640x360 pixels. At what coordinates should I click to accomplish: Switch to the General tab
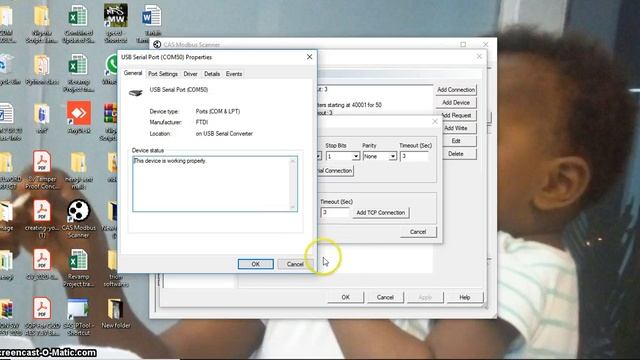(x=133, y=73)
